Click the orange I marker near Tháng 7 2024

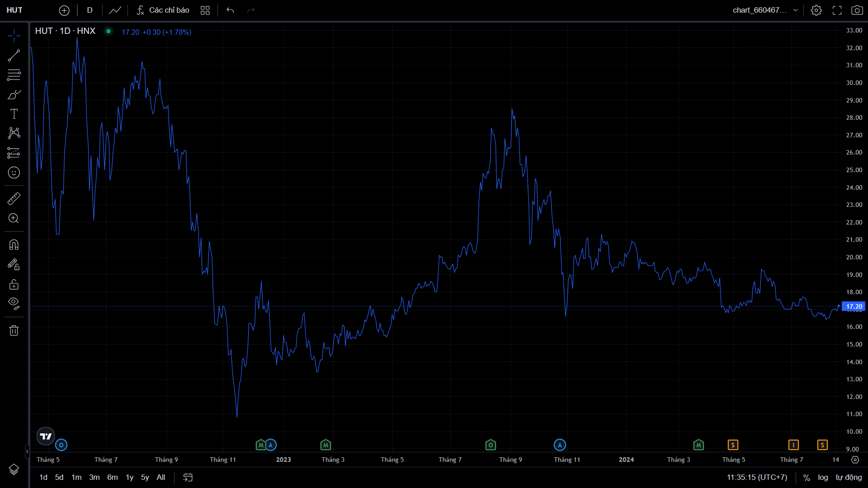click(793, 445)
